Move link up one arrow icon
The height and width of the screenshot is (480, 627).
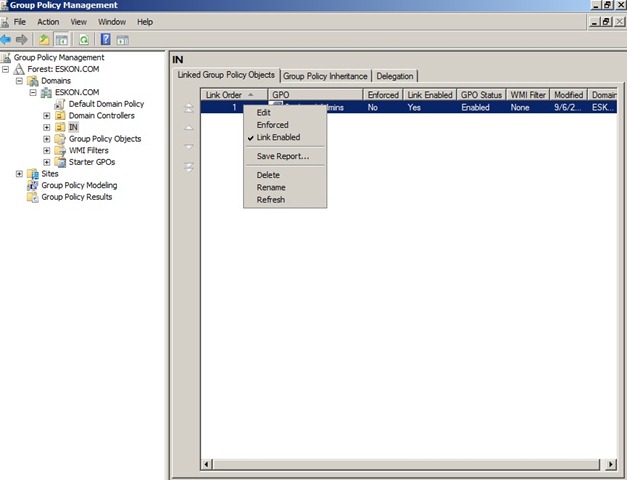189,128
